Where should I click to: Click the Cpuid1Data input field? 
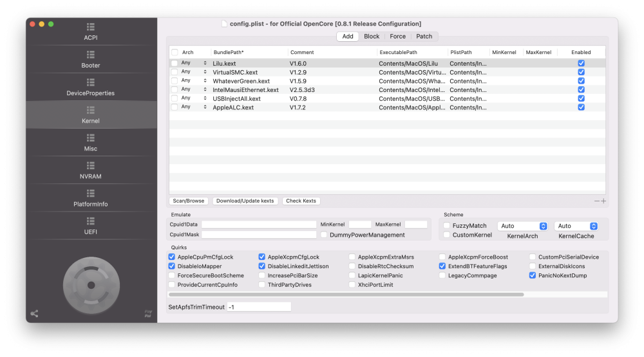[x=259, y=224]
